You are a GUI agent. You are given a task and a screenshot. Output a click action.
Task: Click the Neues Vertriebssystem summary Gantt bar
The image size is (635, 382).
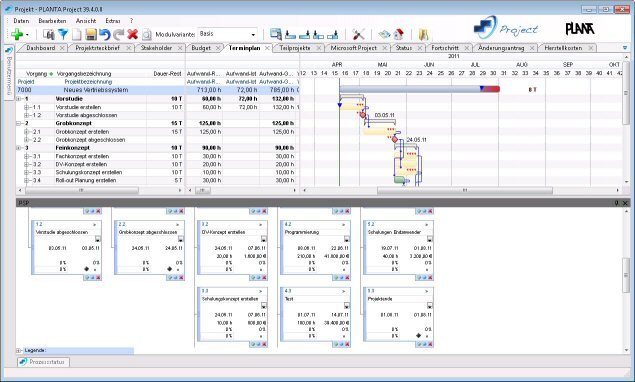tap(419, 89)
